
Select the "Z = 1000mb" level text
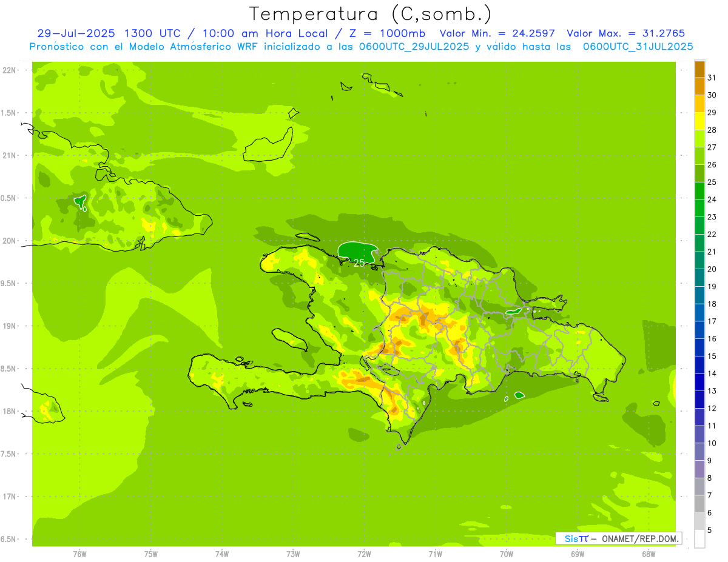pyautogui.click(x=386, y=33)
